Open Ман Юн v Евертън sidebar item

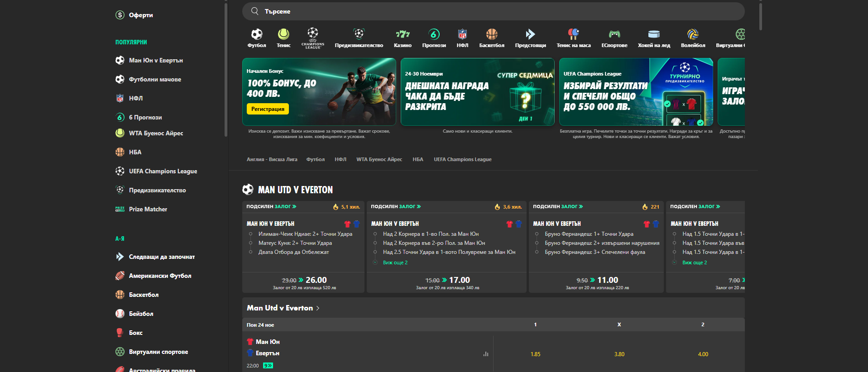149,60
